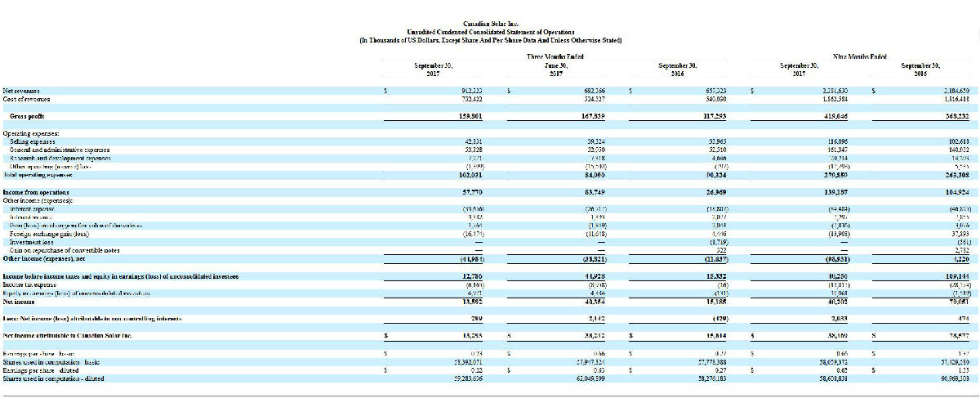Screen dimensions: 980x403
Task: Click the 'Operating expenses:' section heading
Action: 31,133
